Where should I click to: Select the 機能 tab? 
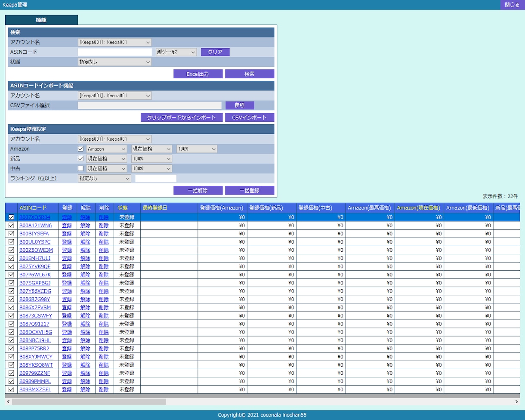(41, 20)
